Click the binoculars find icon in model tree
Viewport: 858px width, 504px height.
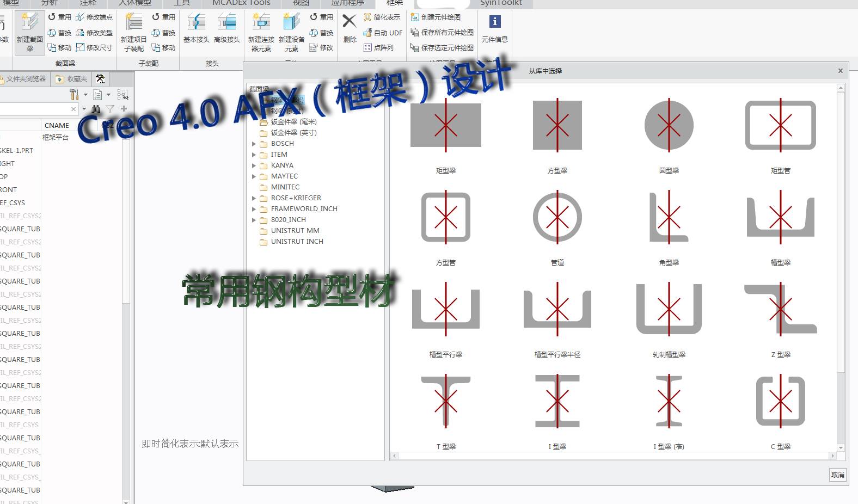click(x=96, y=109)
